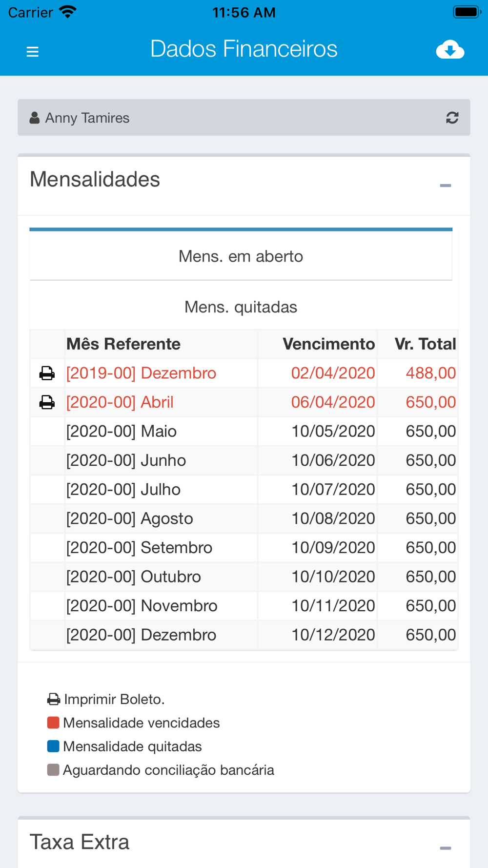Click the red Mensalidade vencidas swatch
This screenshot has width=488, height=868.
(x=53, y=723)
